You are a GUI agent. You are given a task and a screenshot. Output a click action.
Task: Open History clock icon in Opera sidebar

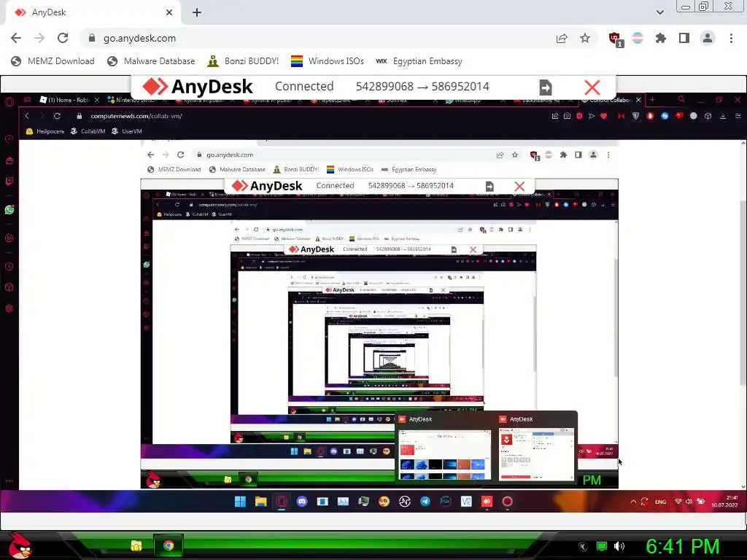9,267
